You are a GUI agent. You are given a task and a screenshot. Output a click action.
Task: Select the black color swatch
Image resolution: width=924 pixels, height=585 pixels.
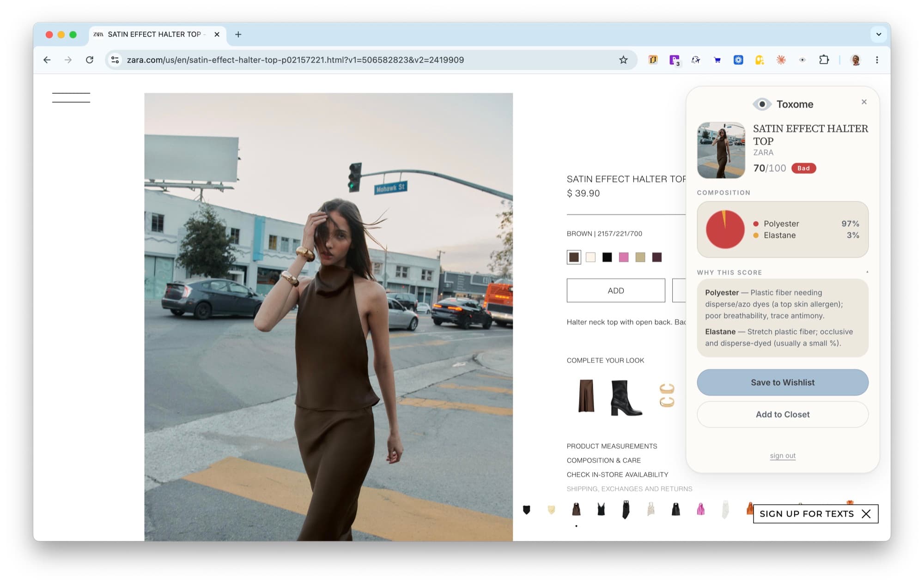pyautogui.click(x=607, y=257)
